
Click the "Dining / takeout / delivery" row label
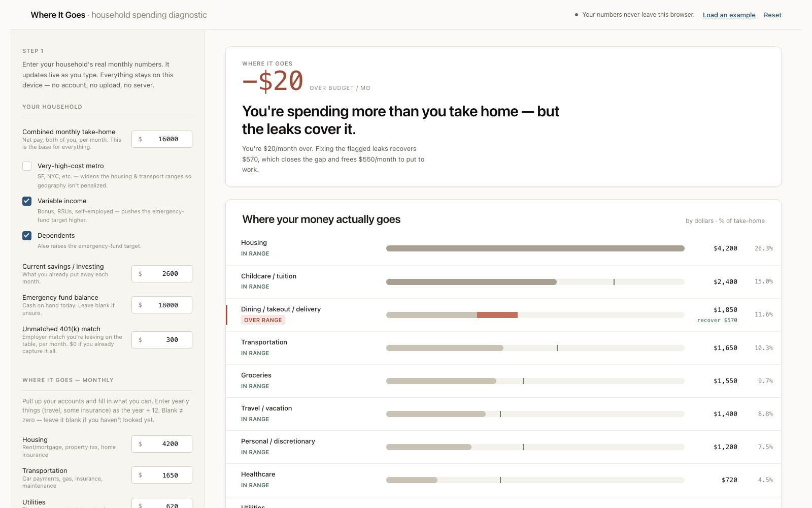[281, 309]
